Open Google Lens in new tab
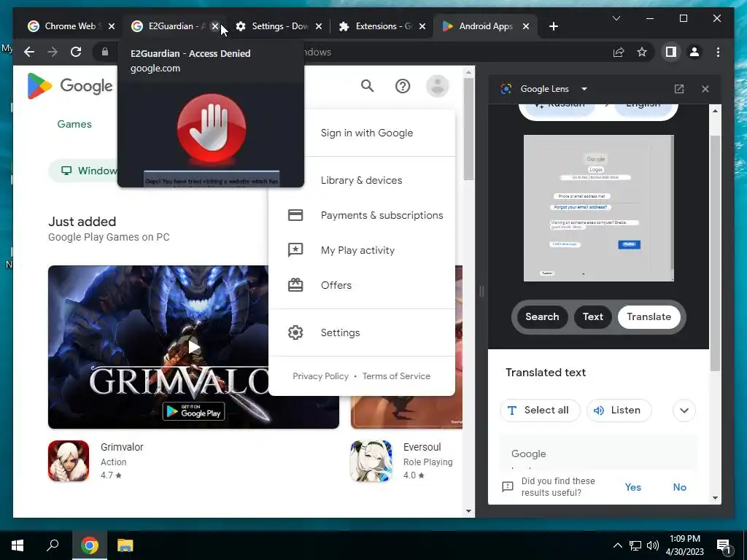Screen dimensions: 747x560 pos(679,89)
